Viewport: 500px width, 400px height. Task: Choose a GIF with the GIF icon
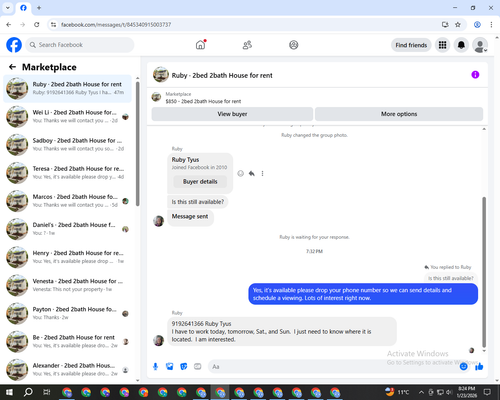tap(198, 367)
